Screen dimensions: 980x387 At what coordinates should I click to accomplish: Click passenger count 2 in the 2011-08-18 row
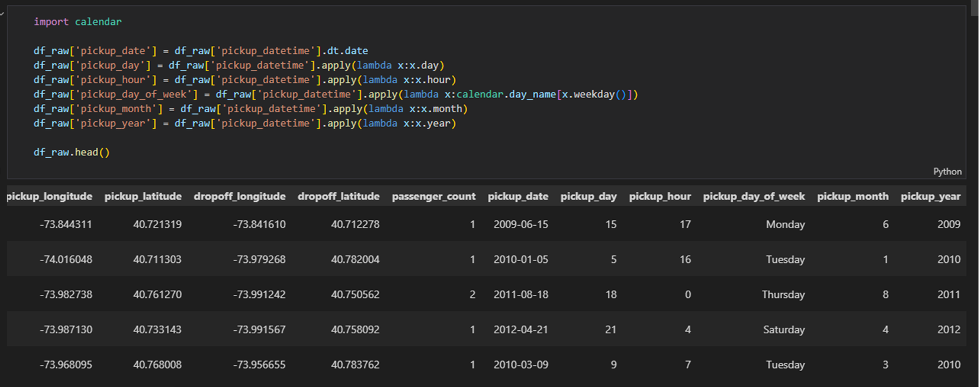click(472, 294)
